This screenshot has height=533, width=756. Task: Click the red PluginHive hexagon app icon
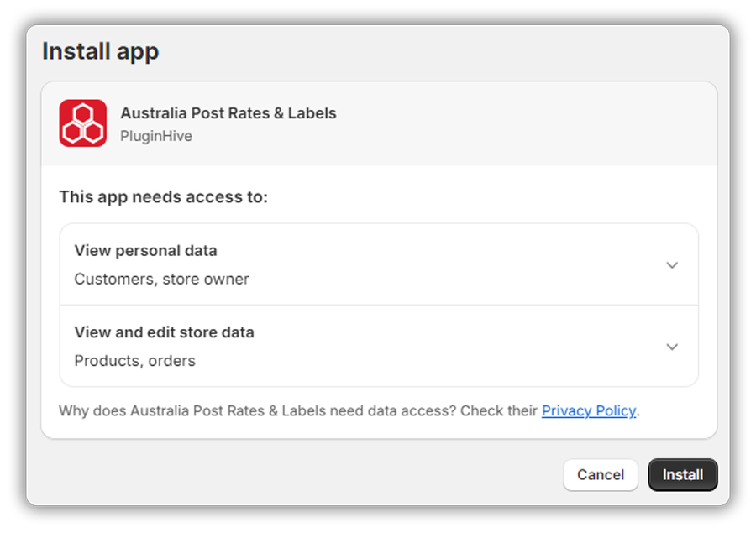(x=83, y=123)
